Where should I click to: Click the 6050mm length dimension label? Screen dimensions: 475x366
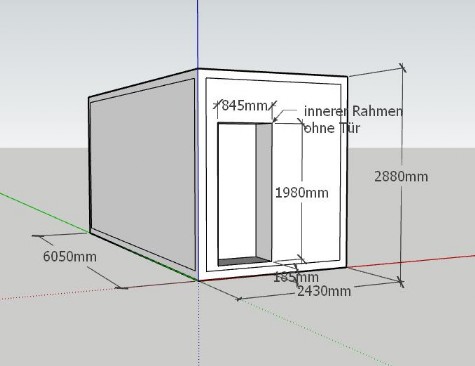click(70, 256)
